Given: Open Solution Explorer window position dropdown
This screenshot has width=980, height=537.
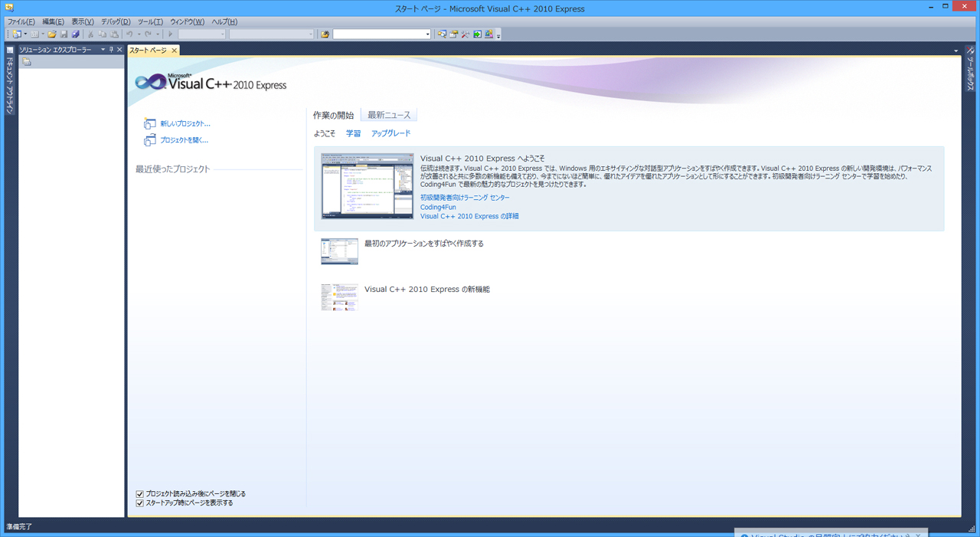Looking at the screenshot, I should (x=103, y=50).
